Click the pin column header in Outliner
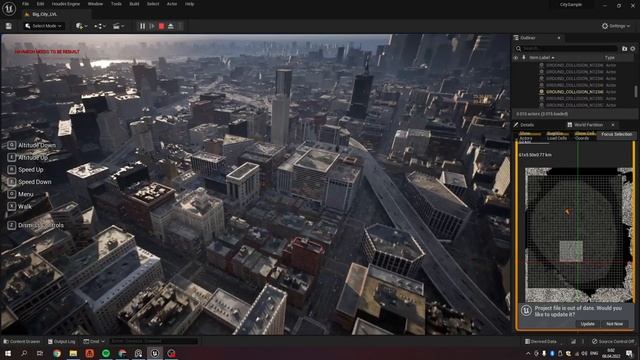This screenshot has height=360, width=640. 524,58
